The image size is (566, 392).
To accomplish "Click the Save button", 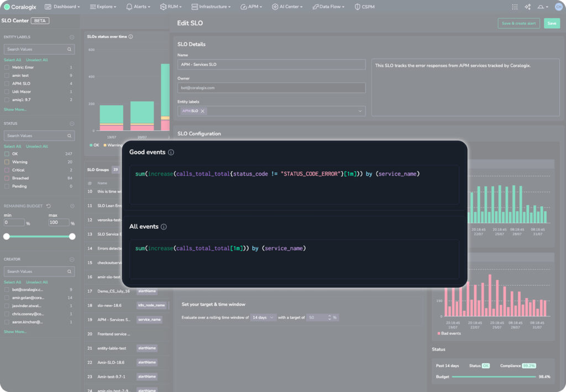I will [x=552, y=23].
